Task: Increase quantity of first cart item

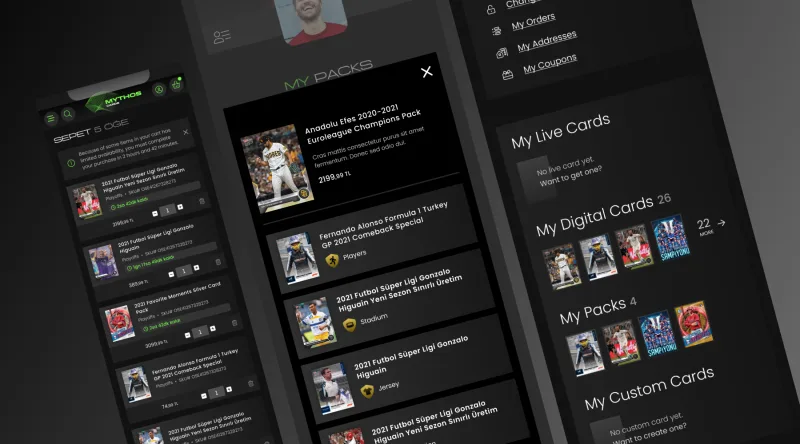Action: coord(180,207)
